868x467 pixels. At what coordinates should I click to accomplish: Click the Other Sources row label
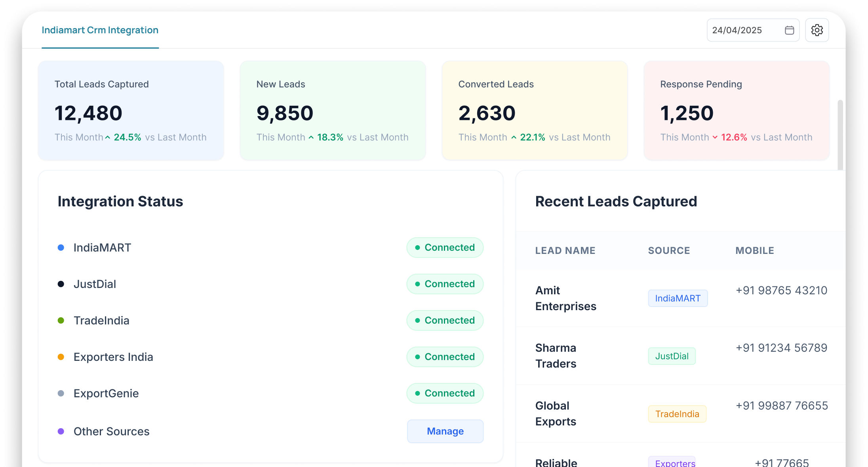tap(112, 431)
